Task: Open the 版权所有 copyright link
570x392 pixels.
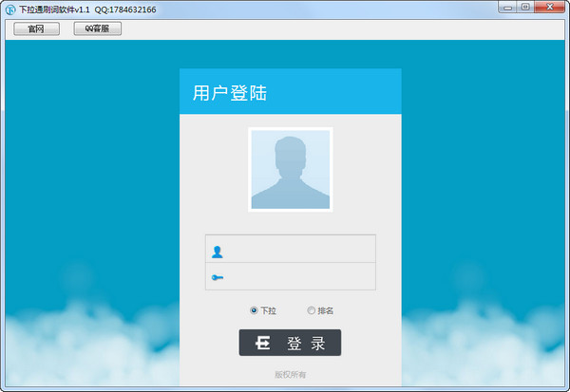Action: point(290,375)
